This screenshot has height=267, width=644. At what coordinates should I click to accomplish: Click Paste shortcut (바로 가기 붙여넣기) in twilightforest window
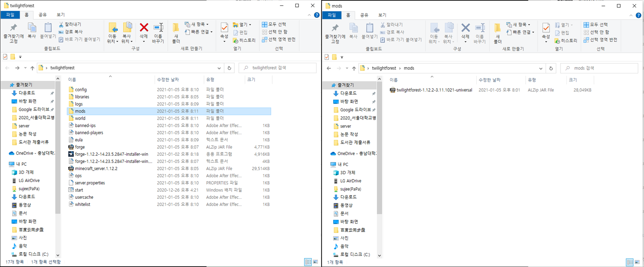click(x=79, y=39)
